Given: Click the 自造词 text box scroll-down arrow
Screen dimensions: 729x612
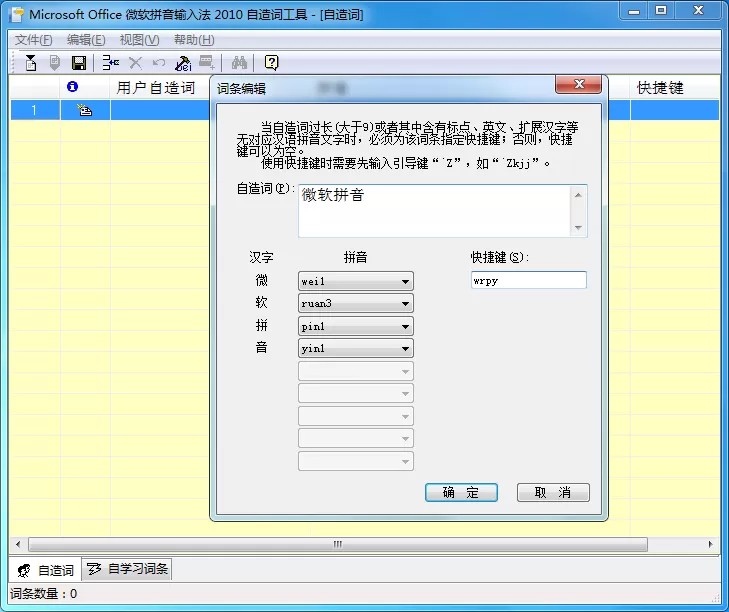Looking at the screenshot, I should click(578, 227).
